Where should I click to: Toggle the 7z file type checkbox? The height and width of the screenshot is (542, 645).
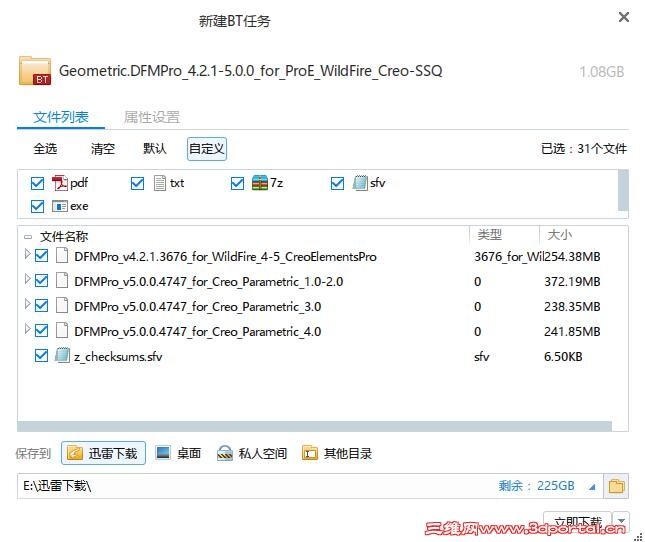tap(237, 183)
